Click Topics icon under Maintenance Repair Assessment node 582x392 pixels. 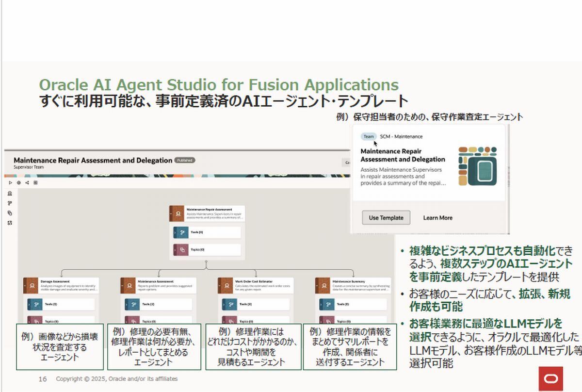(182, 250)
